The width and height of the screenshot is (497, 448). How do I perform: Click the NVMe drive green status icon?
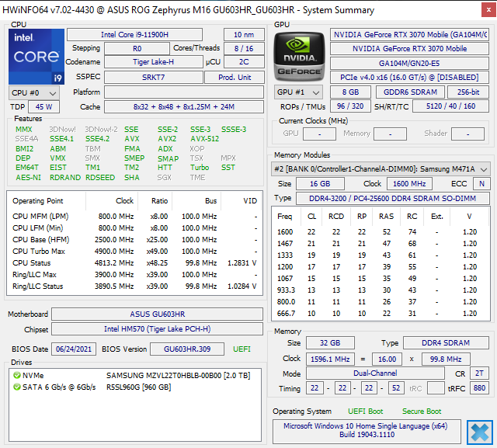click(x=16, y=375)
